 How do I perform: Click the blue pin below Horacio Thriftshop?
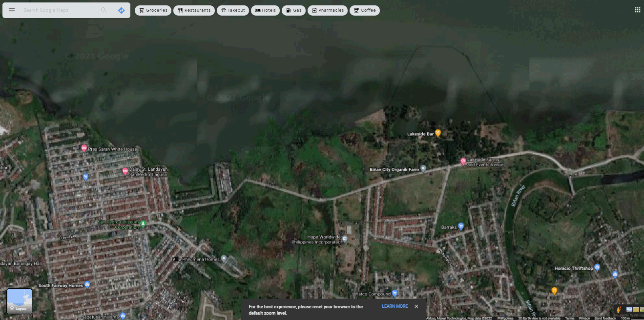(615, 274)
